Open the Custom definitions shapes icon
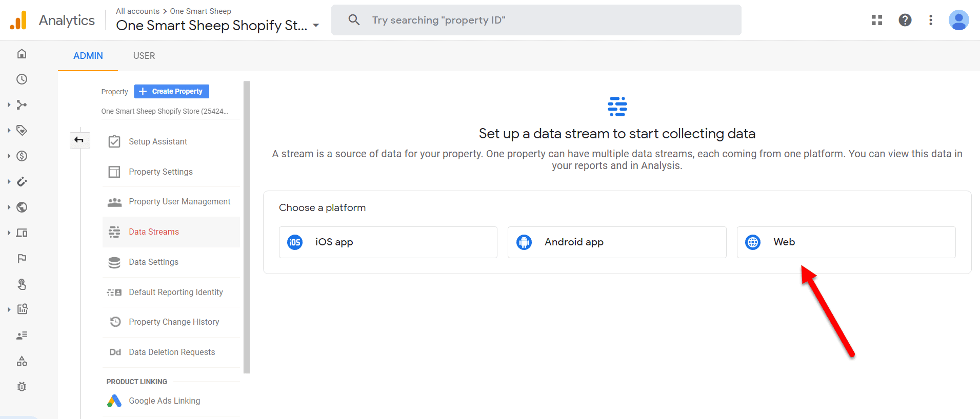980x419 pixels. point(22,361)
